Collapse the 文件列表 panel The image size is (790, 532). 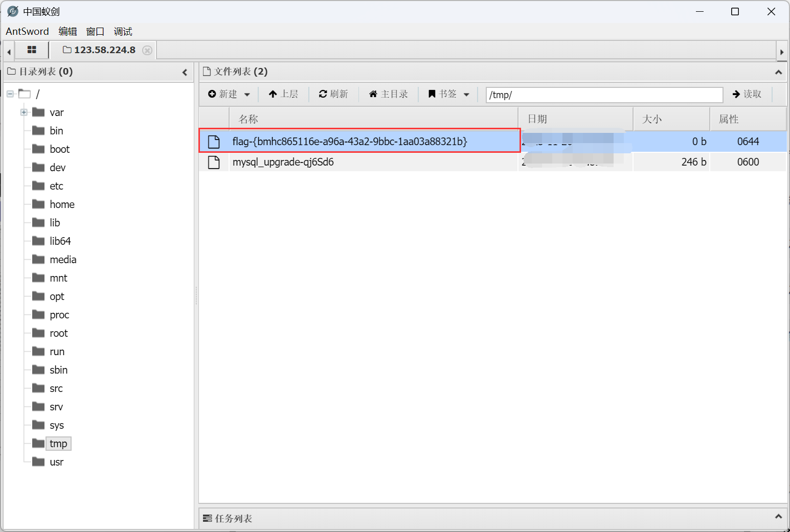point(778,72)
